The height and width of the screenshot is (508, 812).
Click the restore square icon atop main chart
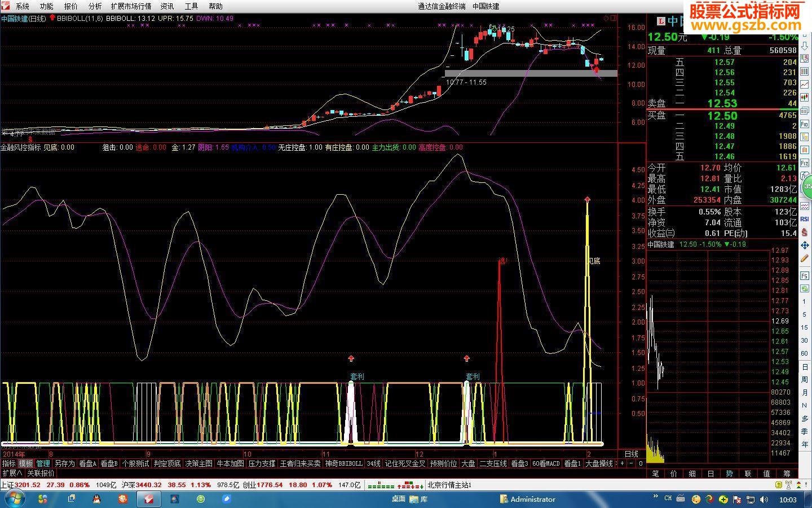click(x=614, y=18)
